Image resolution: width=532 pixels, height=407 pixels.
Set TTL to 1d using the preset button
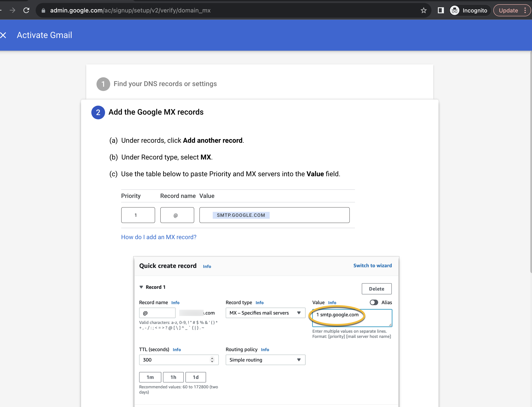point(196,377)
